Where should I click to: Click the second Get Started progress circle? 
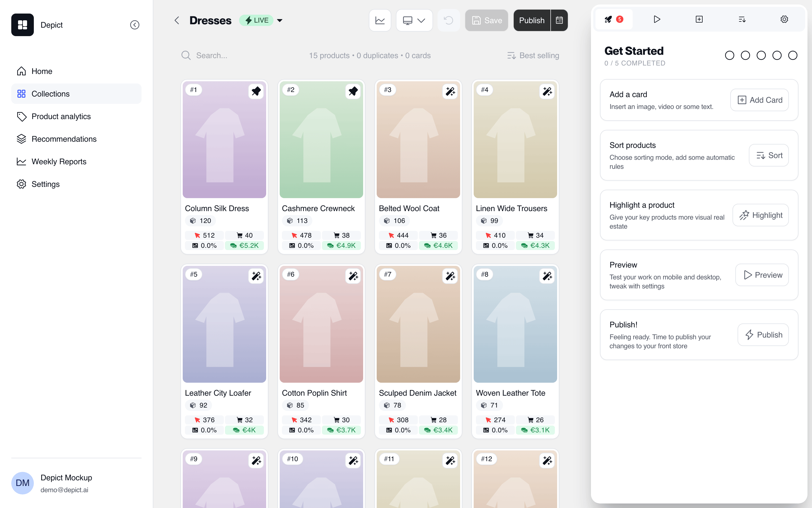(745, 55)
